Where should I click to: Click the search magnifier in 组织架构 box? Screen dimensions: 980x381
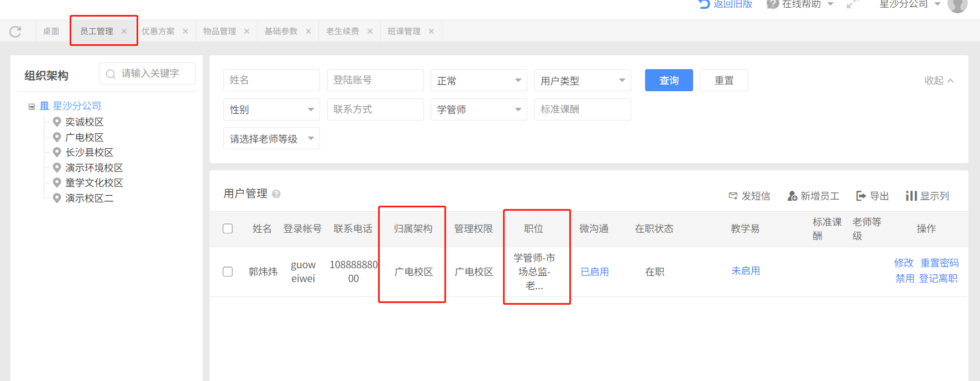(x=111, y=74)
